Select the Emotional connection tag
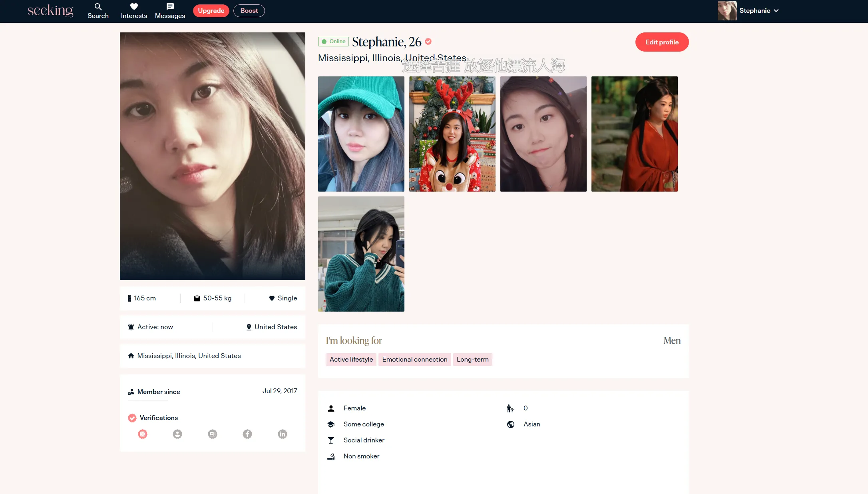This screenshot has height=494, width=868. tap(414, 359)
